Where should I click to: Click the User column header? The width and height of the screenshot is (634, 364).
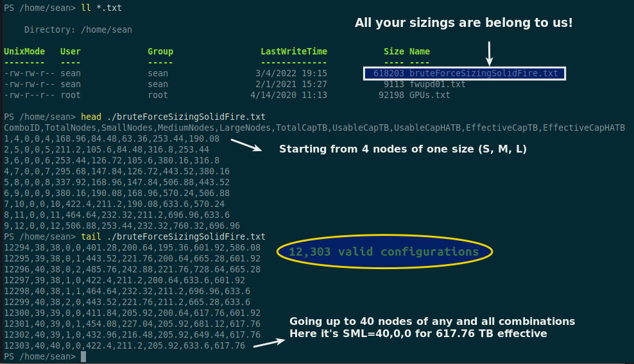click(x=71, y=51)
